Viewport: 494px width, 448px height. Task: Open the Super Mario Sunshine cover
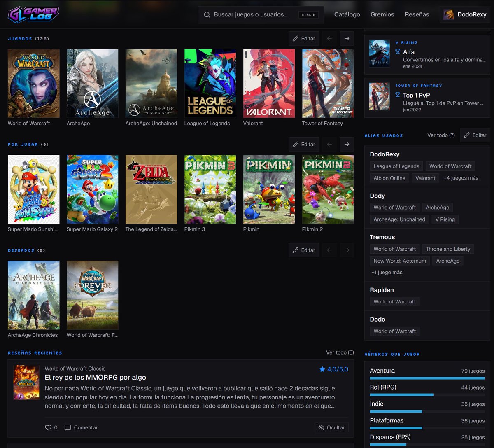tap(34, 189)
